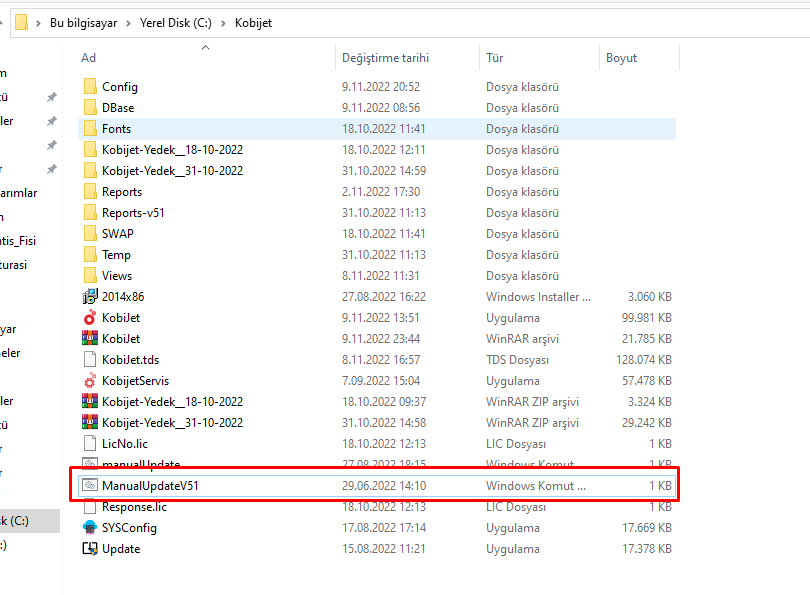The image size is (810, 595).
Task: Click the ManualUpdateV51 command script icon
Action: pos(90,485)
